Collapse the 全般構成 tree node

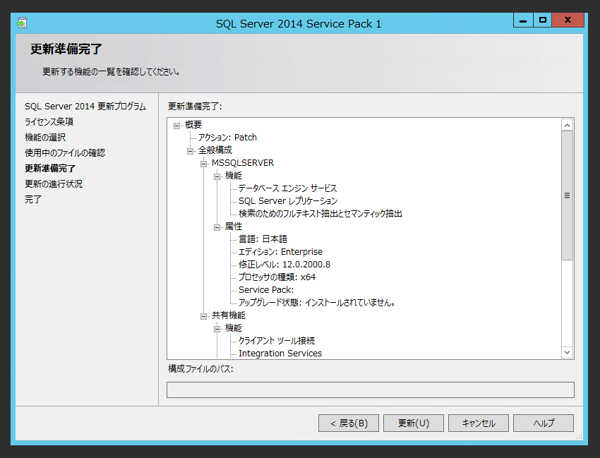pos(190,151)
